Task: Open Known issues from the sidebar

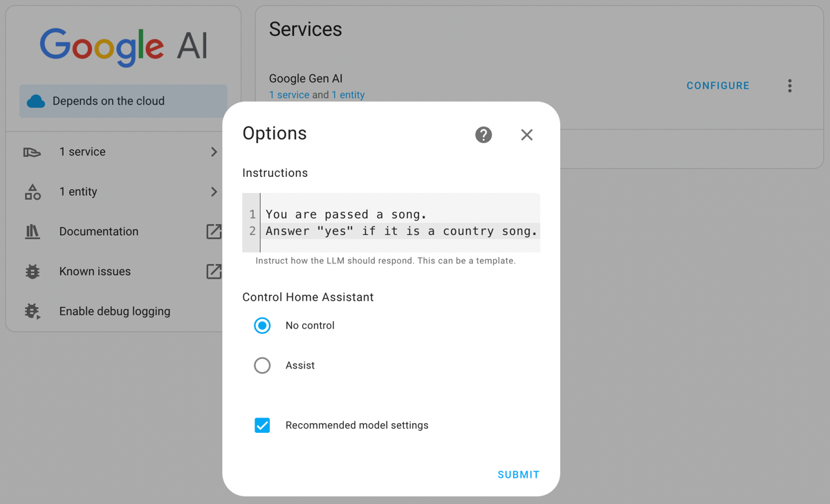Action: (94, 271)
